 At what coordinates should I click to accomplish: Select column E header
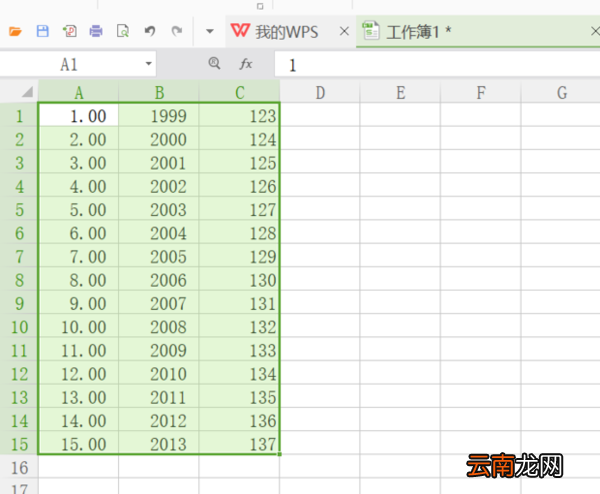coord(400,92)
